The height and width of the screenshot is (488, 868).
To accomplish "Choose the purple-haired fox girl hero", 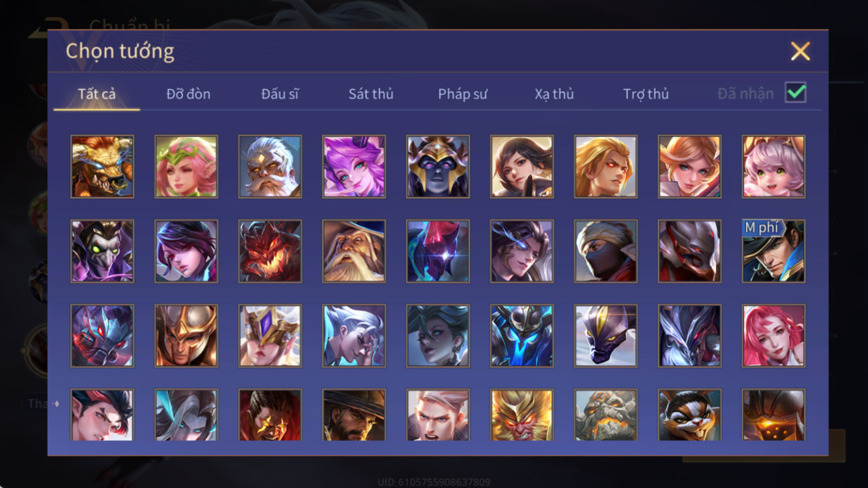I will coord(354,166).
